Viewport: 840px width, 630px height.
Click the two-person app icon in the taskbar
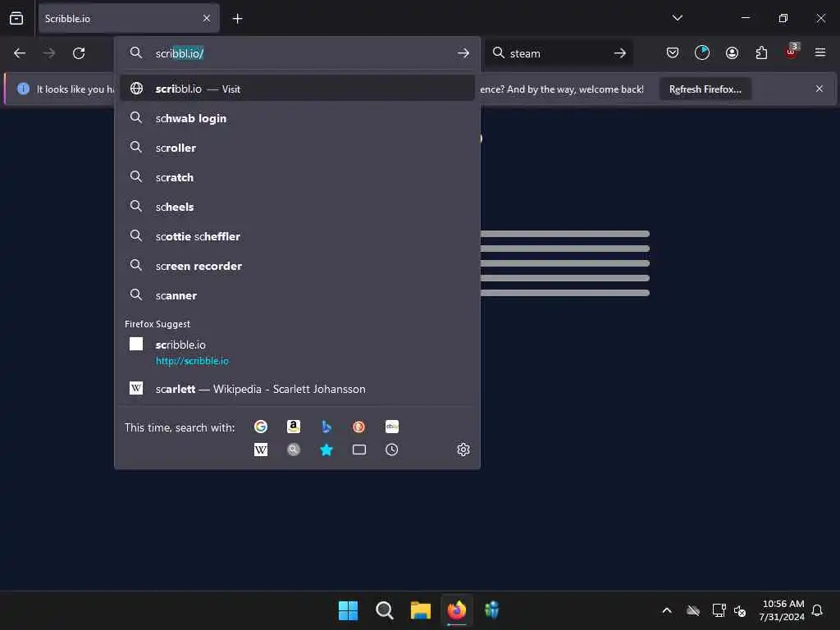tap(492, 610)
